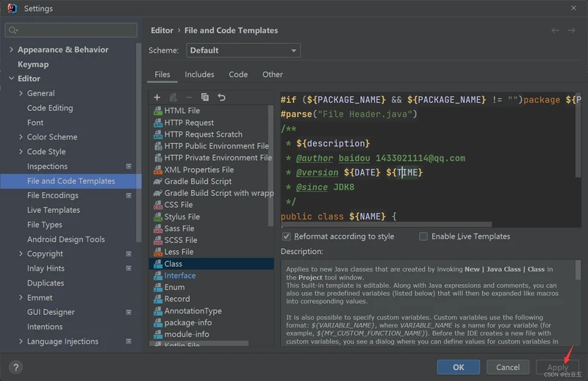588x381 pixels.
Task: Expand the Code Style node
Action: (x=21, y=152)
